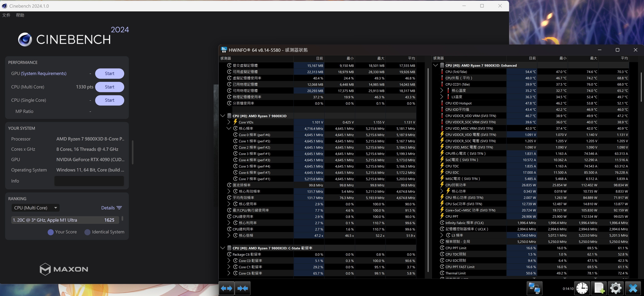
Task: Click the CPU [#0] AMD Ryzen 7 9800X3D chip icon
Action: pos(229,116)
